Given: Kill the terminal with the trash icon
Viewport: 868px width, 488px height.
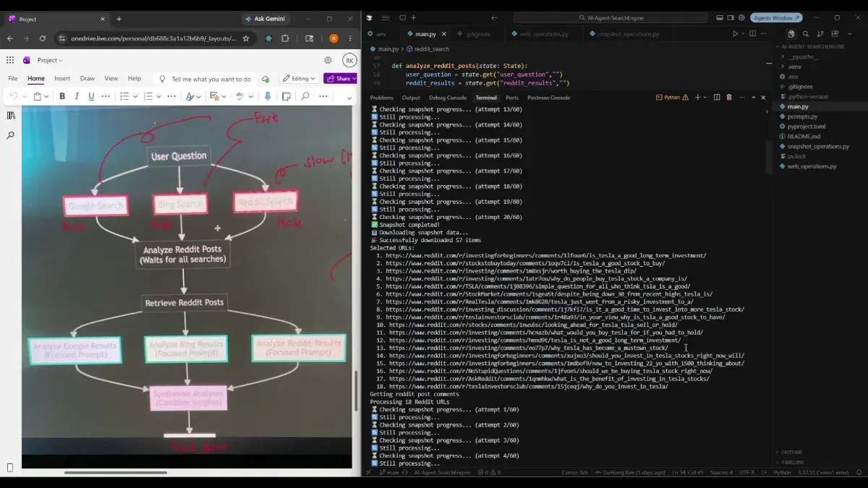Looking at the screenshot, I should [729, 98].
